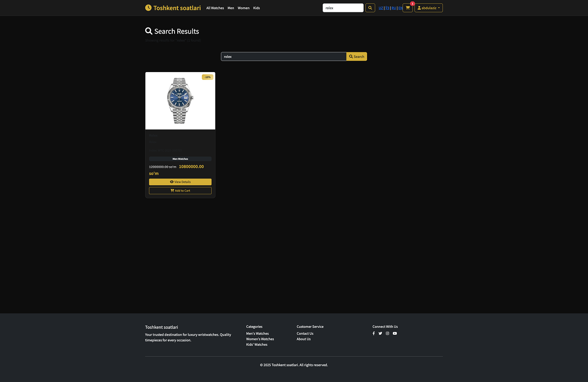Click the navbar magnifier search button
Image resolution: width=588 pixels, height=382 pixels.
click(370, 8)
